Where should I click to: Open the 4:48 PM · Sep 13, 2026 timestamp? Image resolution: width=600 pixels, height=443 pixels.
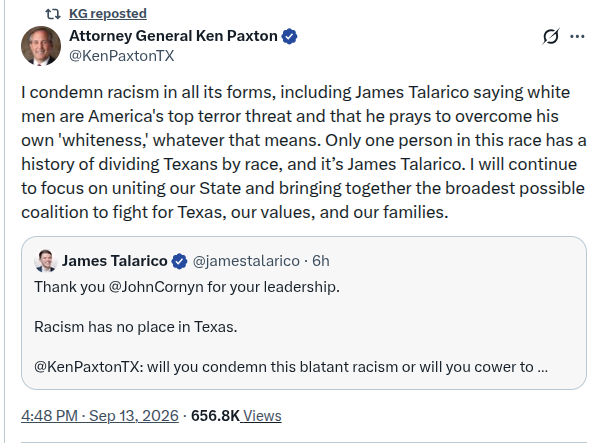[x=100, y=416]
